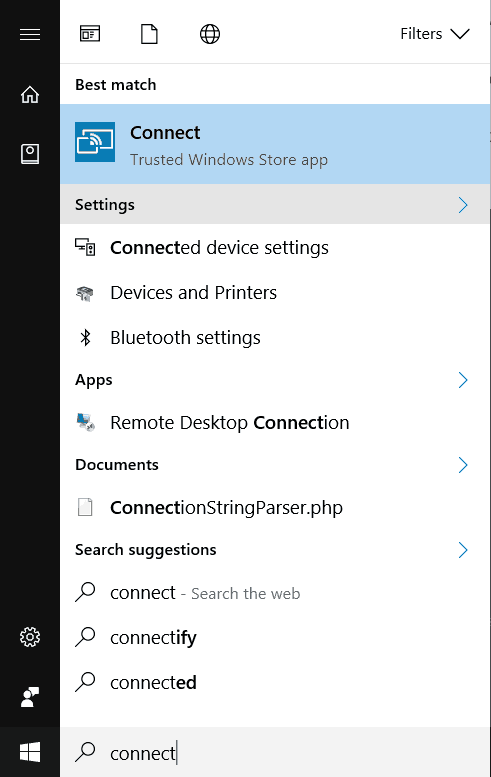Launch the Connect best match app
The image size is (491, 777).
(x=275, y=144)
